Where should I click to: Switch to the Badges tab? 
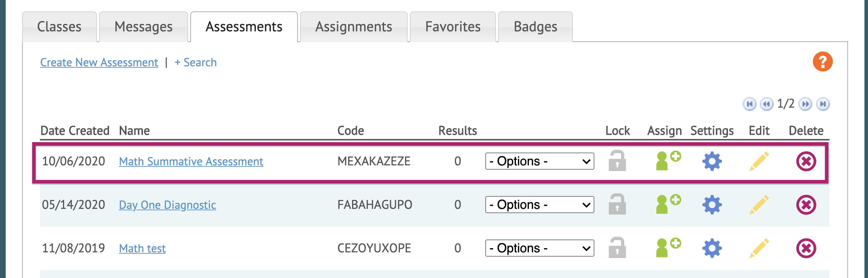[536, 27]
